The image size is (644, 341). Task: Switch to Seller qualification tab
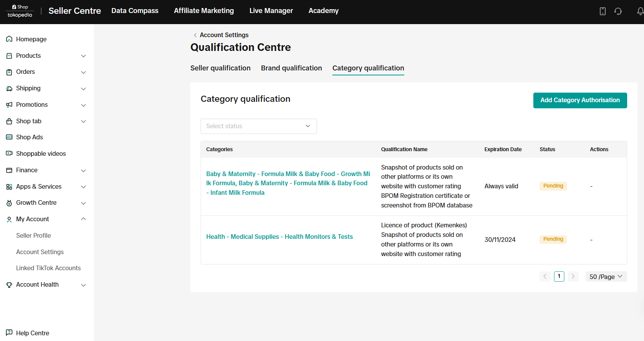pos(220,68)
